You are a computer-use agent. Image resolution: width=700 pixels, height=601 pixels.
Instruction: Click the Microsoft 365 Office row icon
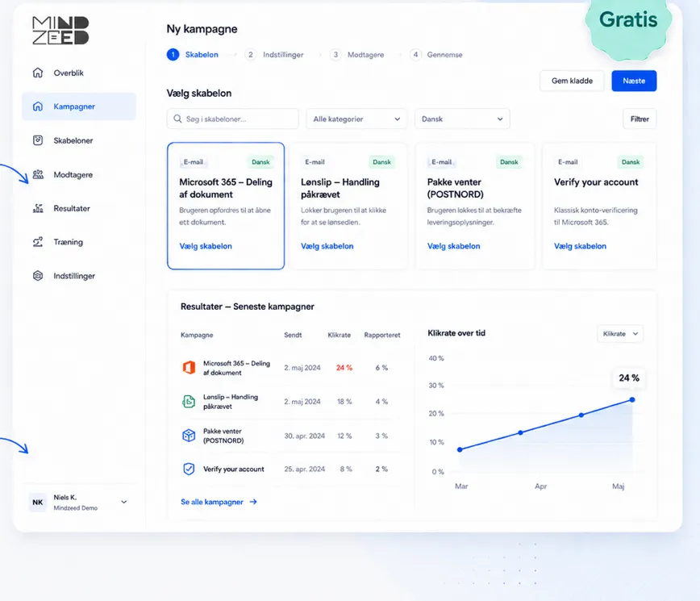189,368
